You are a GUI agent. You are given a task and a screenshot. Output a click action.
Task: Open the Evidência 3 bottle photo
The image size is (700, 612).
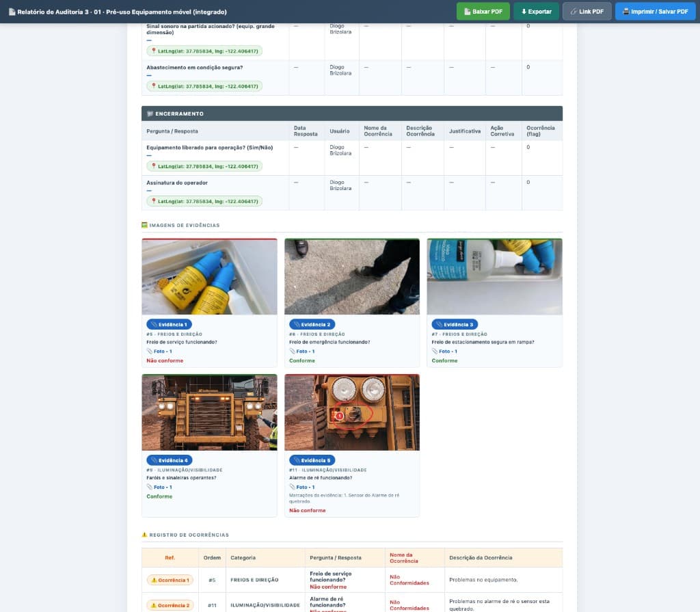point(495,276)
